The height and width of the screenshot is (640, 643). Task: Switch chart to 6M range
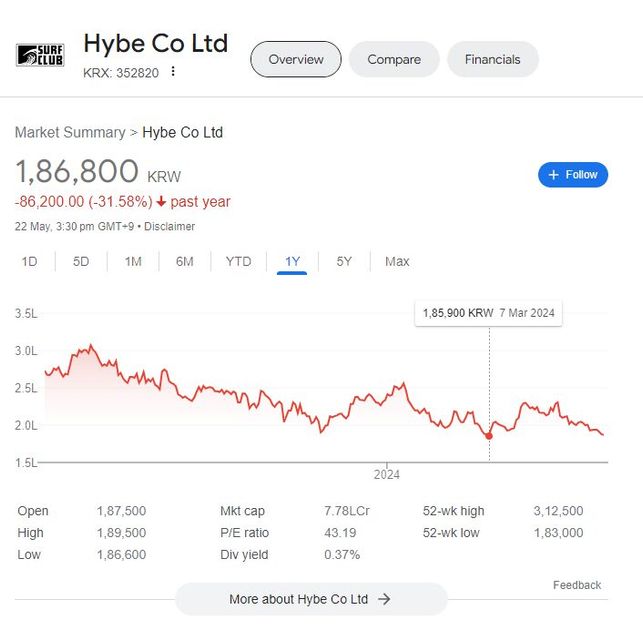(185, 262)
